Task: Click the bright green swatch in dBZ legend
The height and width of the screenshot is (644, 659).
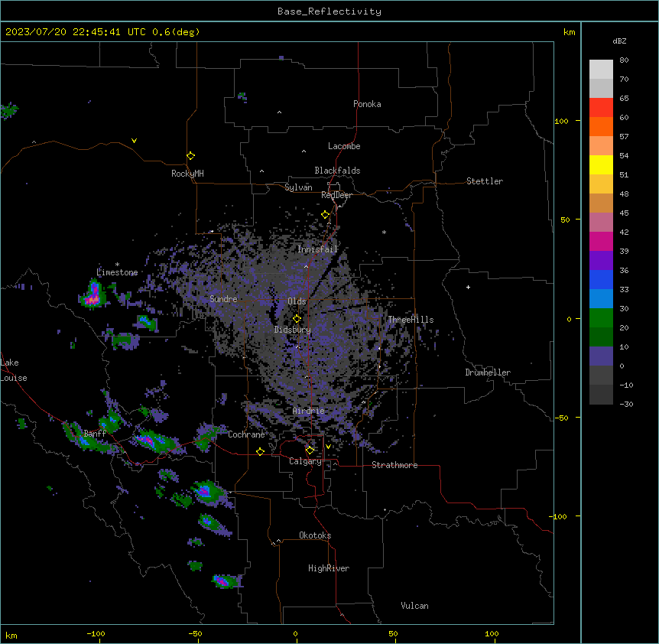Action: (601, 318)
